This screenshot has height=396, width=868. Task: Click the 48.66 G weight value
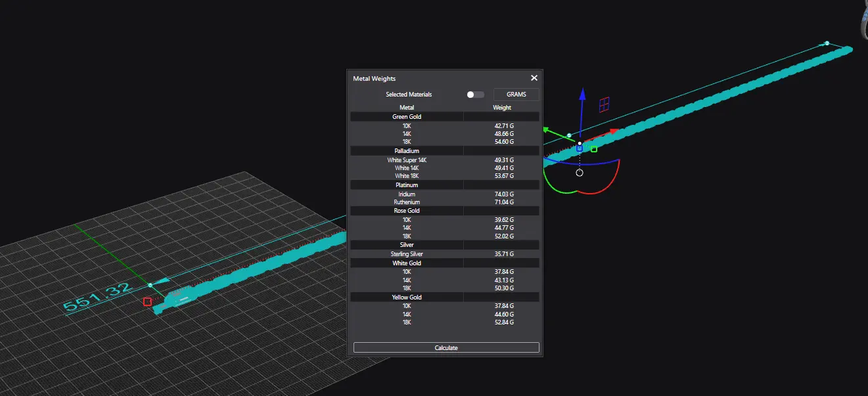(x=505, y=133)
